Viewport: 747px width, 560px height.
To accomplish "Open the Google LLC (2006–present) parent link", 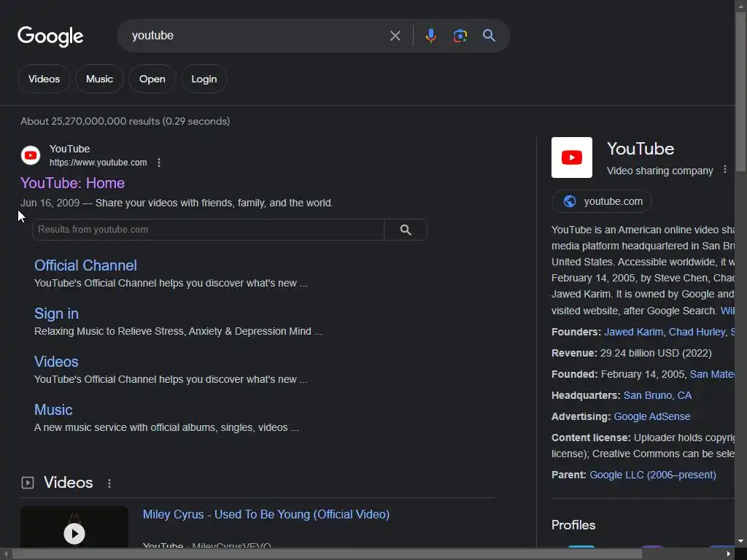I will click(653, 475).
